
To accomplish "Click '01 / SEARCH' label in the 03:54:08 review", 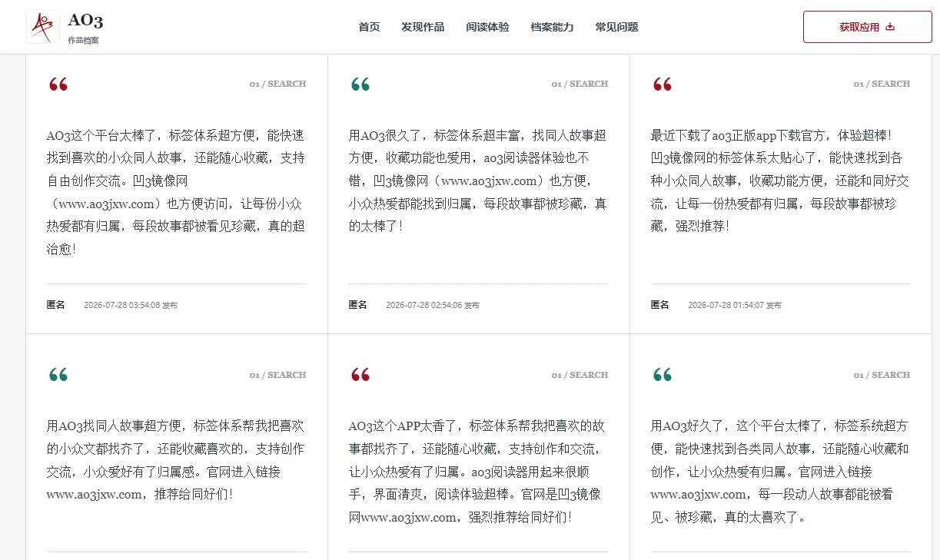I will pos(277,84).
